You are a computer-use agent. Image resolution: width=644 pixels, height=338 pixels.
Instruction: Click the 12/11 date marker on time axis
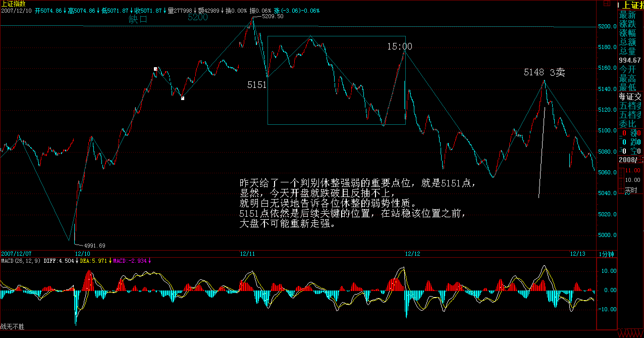coord(246,253)
